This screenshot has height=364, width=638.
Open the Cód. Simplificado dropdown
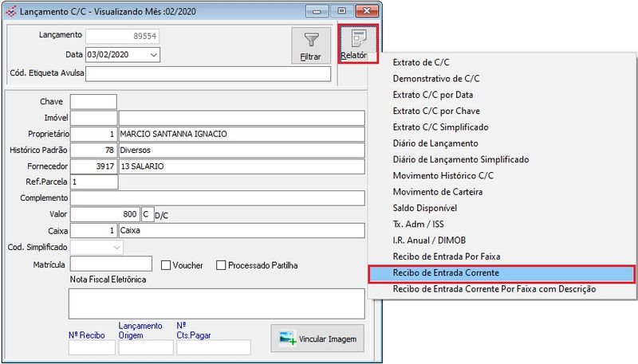[117, 248]
